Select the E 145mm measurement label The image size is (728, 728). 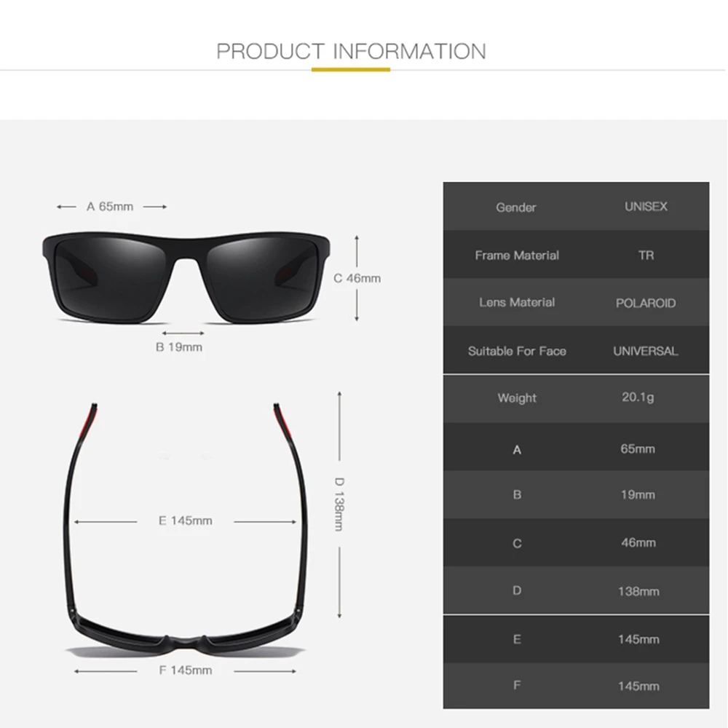pyautogui.click(x=185, y=521)
